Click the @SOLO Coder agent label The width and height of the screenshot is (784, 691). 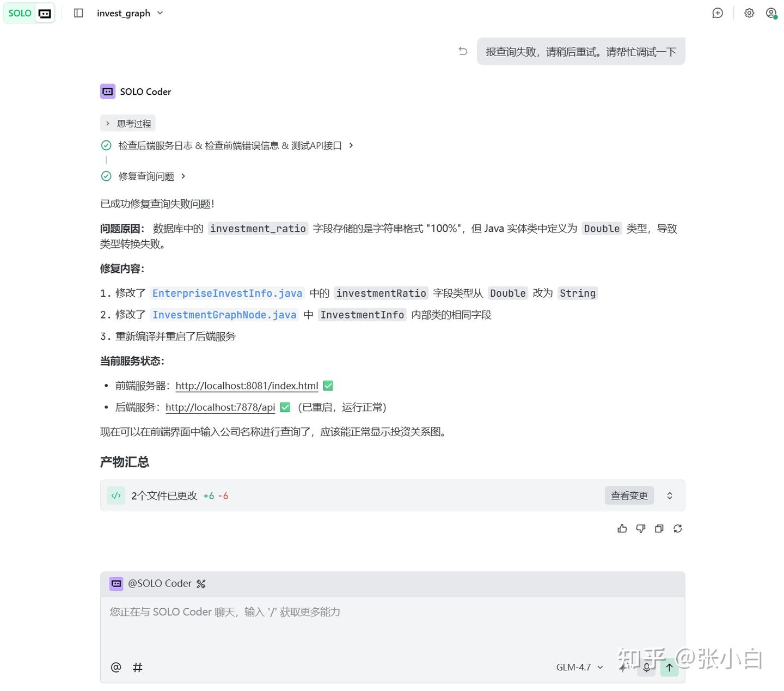click(160, 584)
